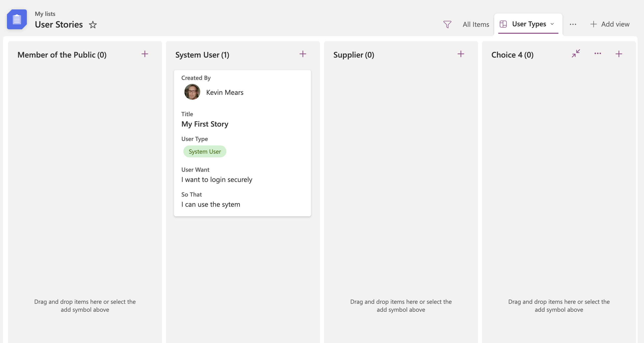The width and height of the screenshot is (644, 343).
Task: Go to My lists breadcrumb
Action: [45, 14]
